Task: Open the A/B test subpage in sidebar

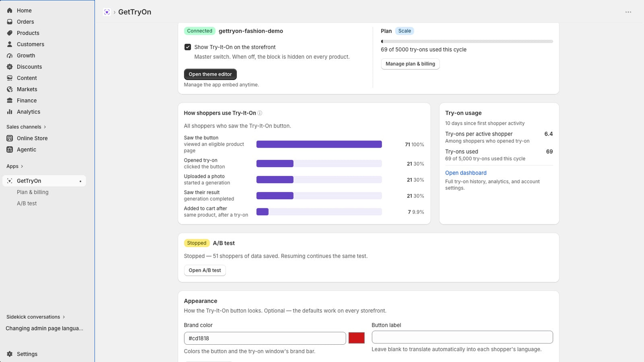Action: (x=44, y=204)
